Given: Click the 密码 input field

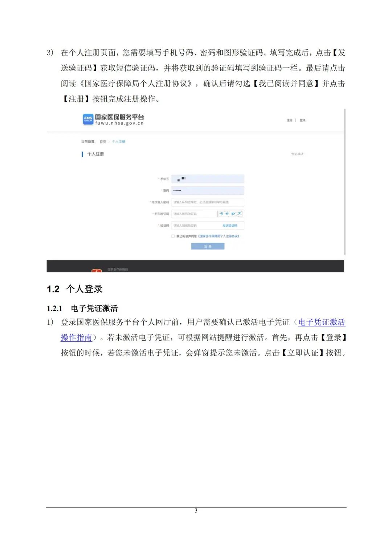Looking at the screenshot, I should click(208, 190).
